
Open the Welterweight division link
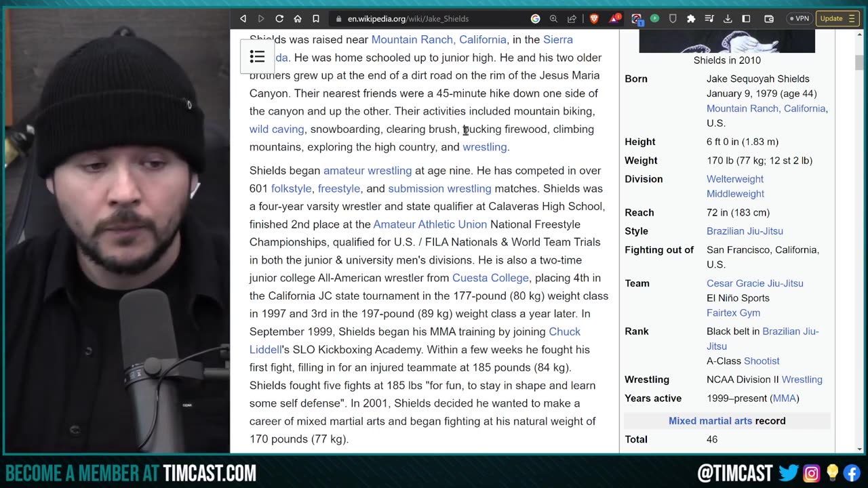point(735,179)
